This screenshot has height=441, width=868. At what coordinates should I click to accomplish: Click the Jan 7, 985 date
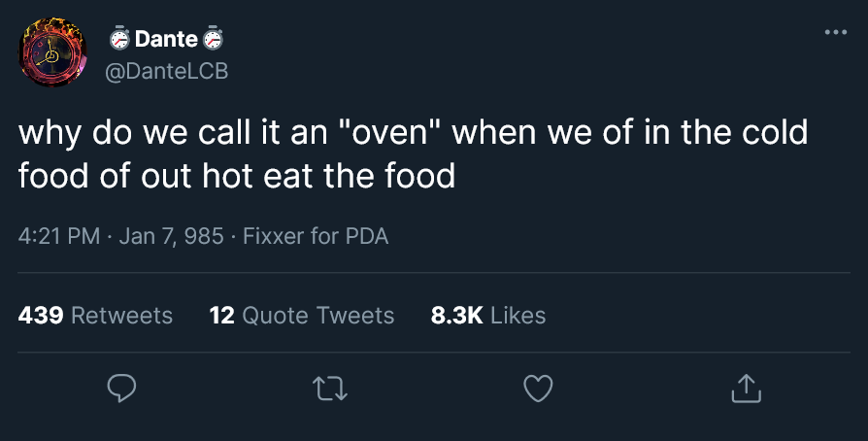(171, 236)
